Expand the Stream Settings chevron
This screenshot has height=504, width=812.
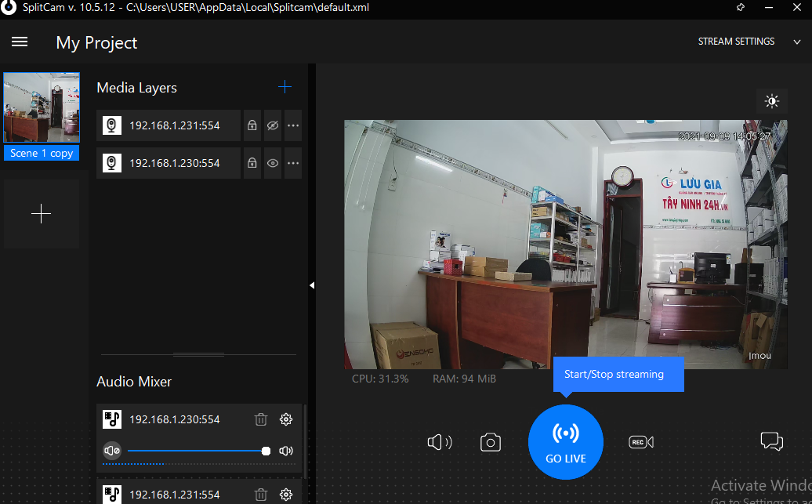pyautogui.click(x=797, y=42)
